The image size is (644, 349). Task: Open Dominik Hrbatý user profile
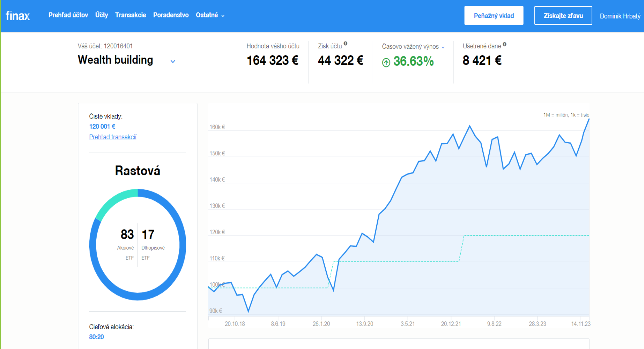click(x=620, y=16)
